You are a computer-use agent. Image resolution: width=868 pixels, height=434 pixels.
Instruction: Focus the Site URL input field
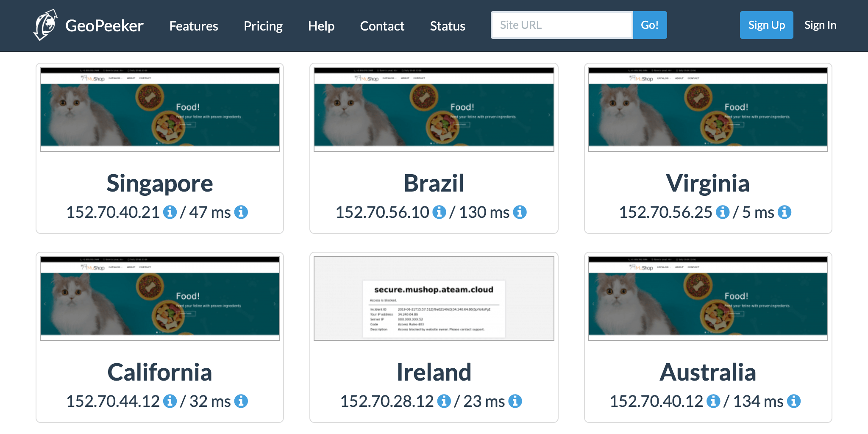click(562, 25)
